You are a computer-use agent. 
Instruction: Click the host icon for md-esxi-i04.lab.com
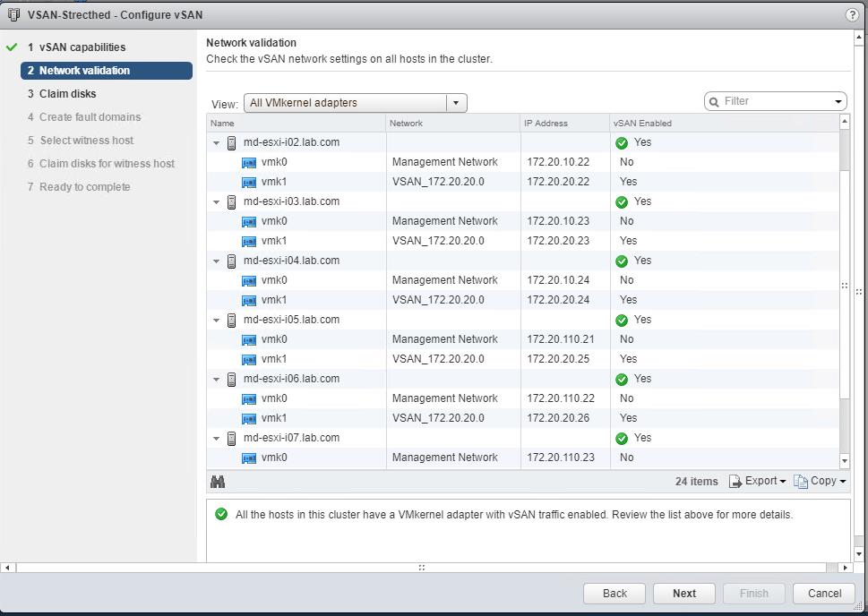[x=232, y=261]
